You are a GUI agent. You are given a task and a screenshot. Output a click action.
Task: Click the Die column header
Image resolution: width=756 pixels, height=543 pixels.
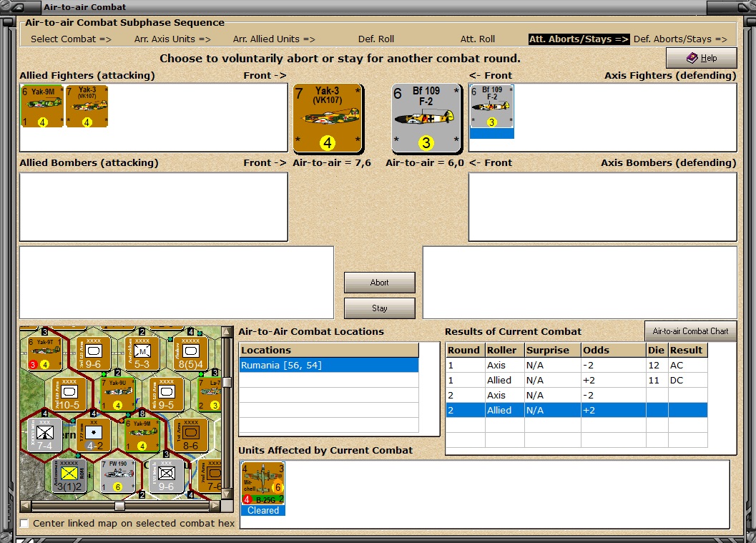coord(657,350)
